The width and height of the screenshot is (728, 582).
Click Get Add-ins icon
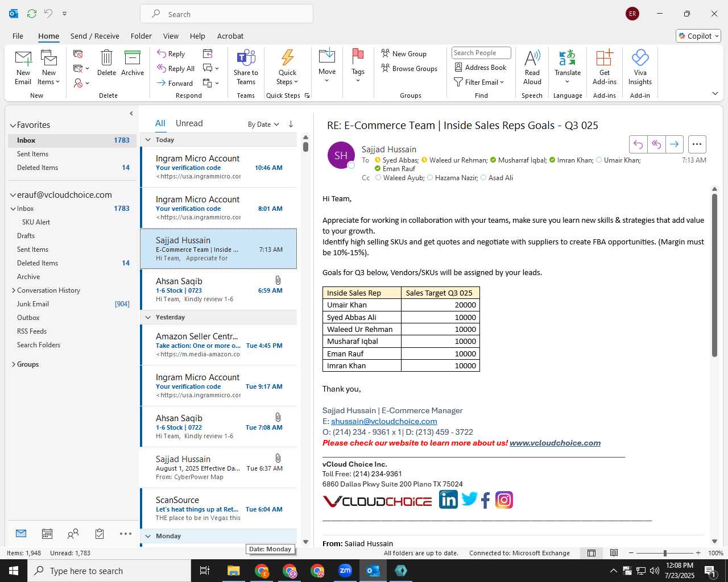coord(605,57)
